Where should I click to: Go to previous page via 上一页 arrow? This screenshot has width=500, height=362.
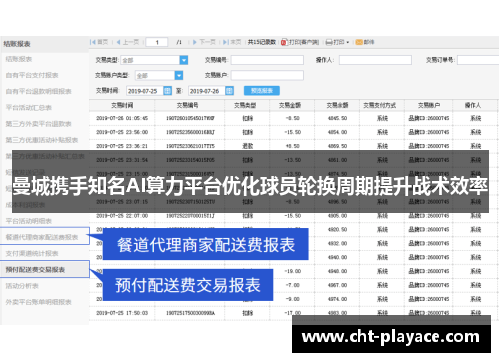pos(118,42)
